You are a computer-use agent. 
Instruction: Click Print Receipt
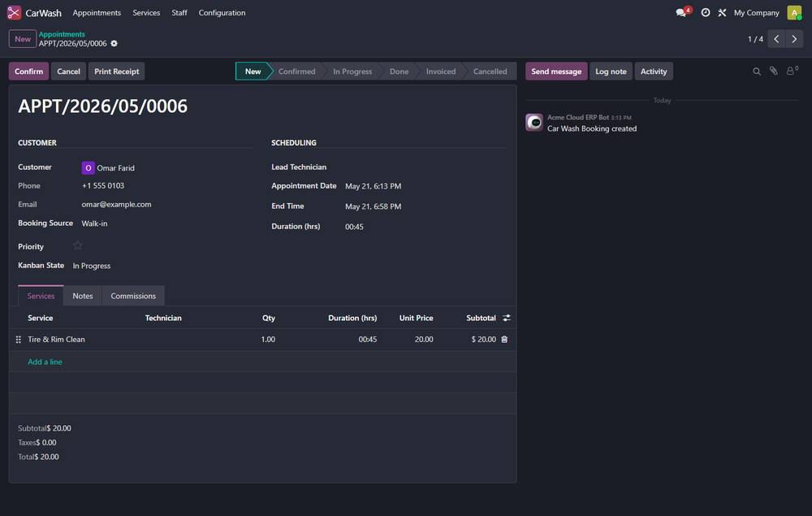point(116,72)
